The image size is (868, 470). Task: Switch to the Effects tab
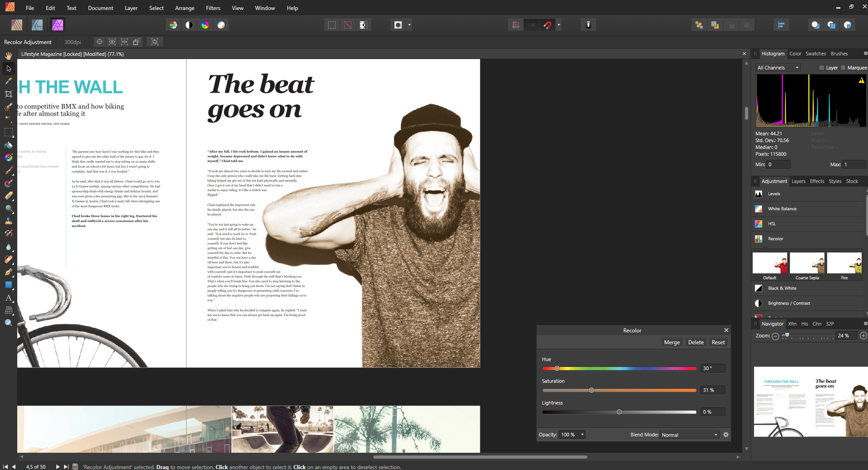[x=817, y=181]
